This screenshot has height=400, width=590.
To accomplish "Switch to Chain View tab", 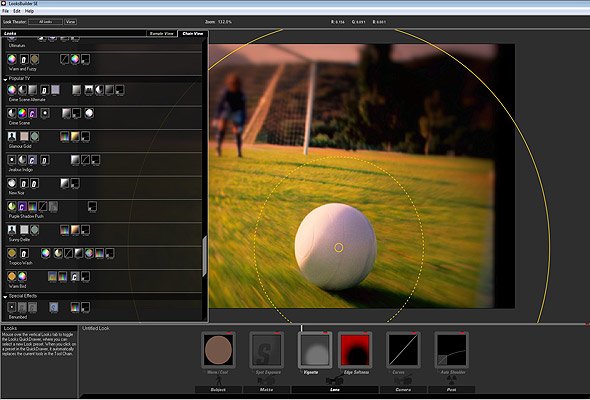I will pos(193,33).
